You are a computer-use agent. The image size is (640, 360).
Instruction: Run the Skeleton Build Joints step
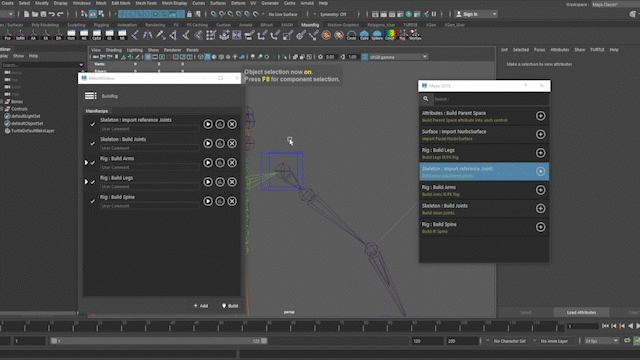tap(208, 143)
